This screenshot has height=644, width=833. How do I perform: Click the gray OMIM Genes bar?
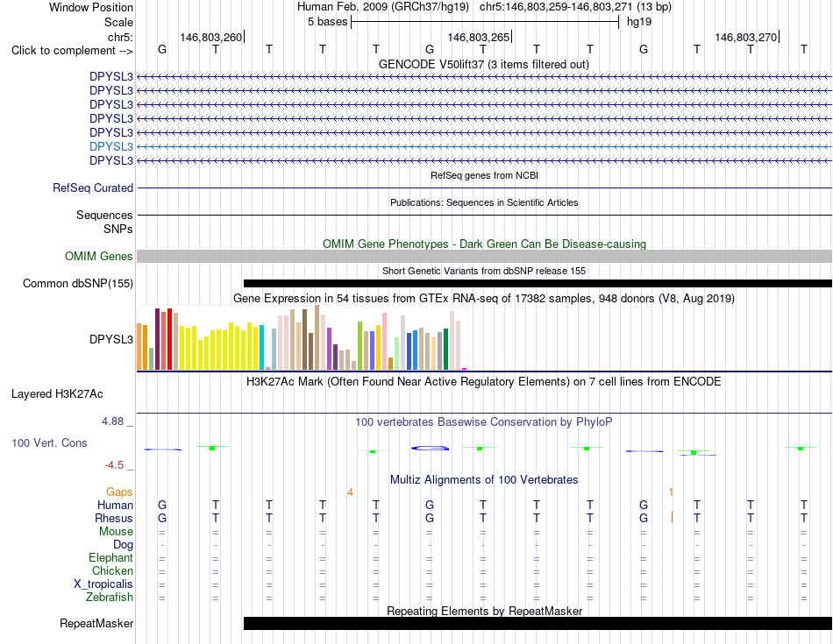pyautogui.click(x=484, y=257)
